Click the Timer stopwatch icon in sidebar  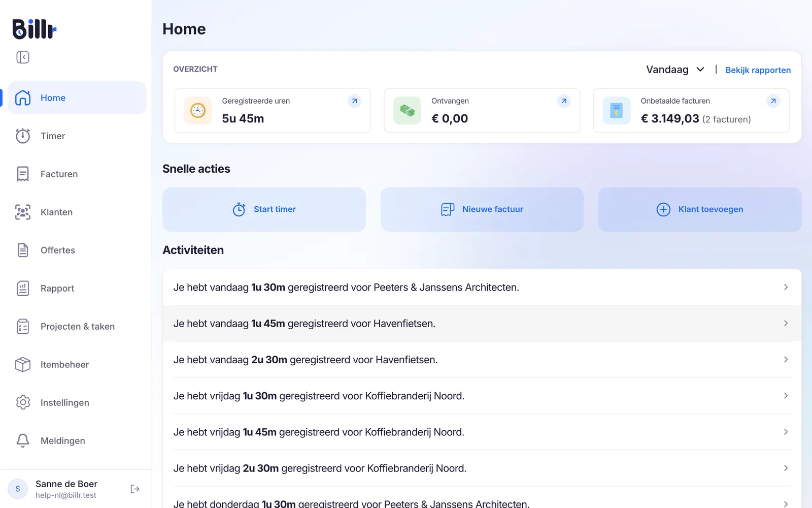tap(23, 136)
